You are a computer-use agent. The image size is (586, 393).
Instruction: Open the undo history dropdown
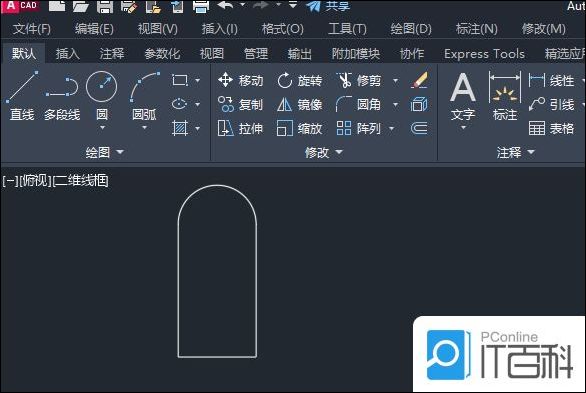click(242, 5)
